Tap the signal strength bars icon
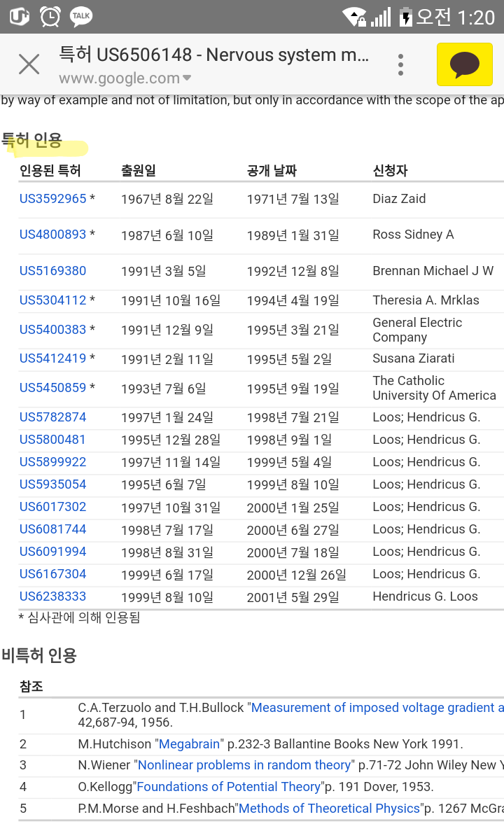 381,17
